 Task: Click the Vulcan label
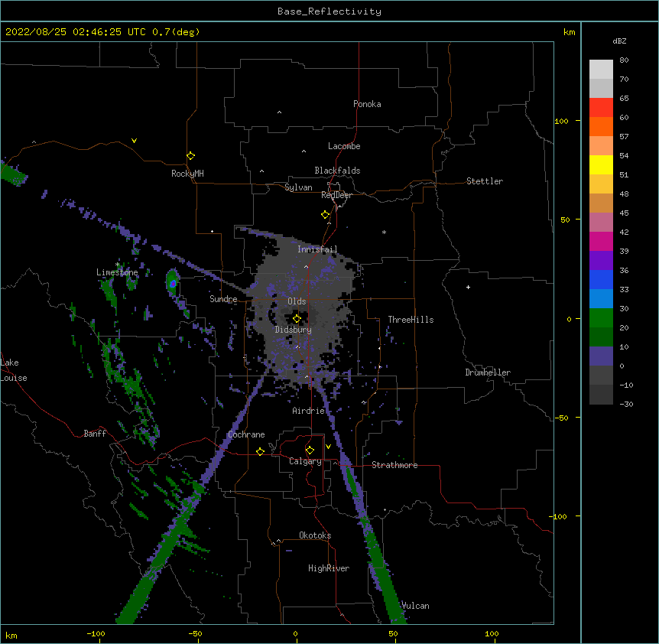click(x=415, y=606)
